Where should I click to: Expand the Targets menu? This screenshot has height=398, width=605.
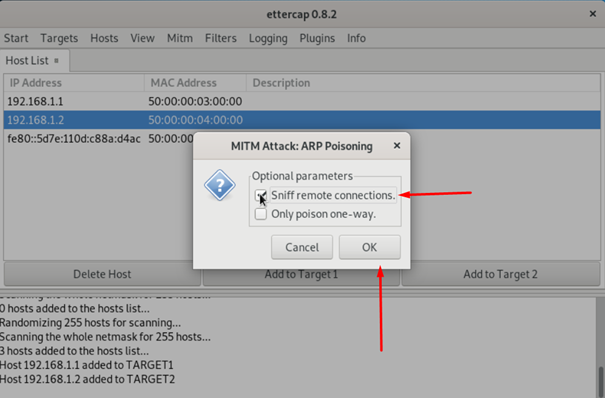59,38
